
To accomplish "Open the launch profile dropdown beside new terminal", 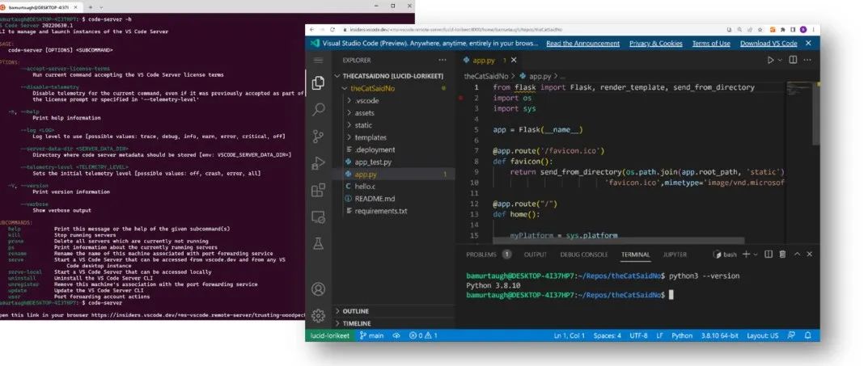I will tap(756, 255).
